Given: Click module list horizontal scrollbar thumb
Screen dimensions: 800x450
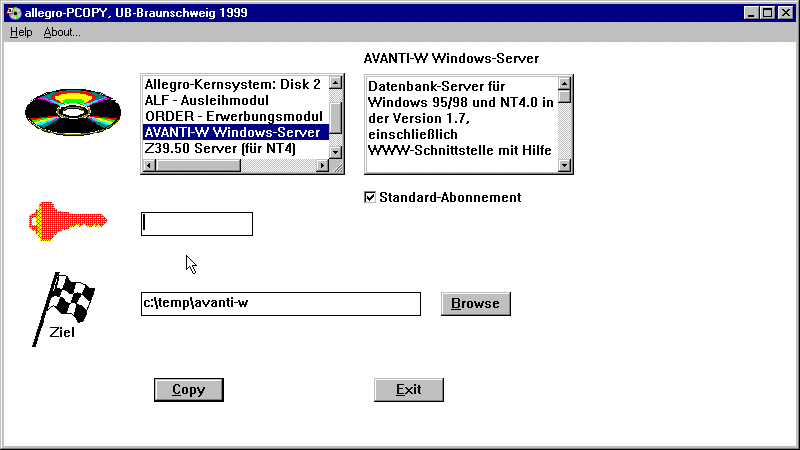Looking at the screenshot, I should pos(198,165).
